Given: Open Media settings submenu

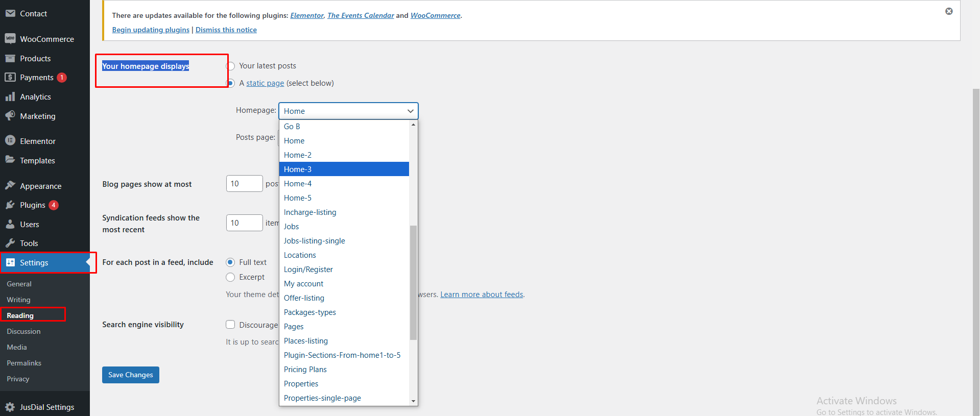Looking at the screenshot, I should point(17,347).
